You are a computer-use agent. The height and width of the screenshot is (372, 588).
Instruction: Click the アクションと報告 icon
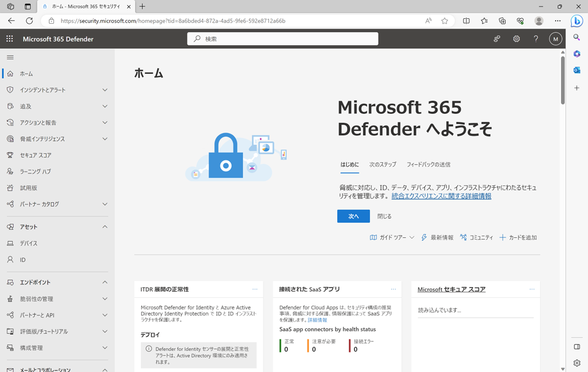tap(10, 122)
